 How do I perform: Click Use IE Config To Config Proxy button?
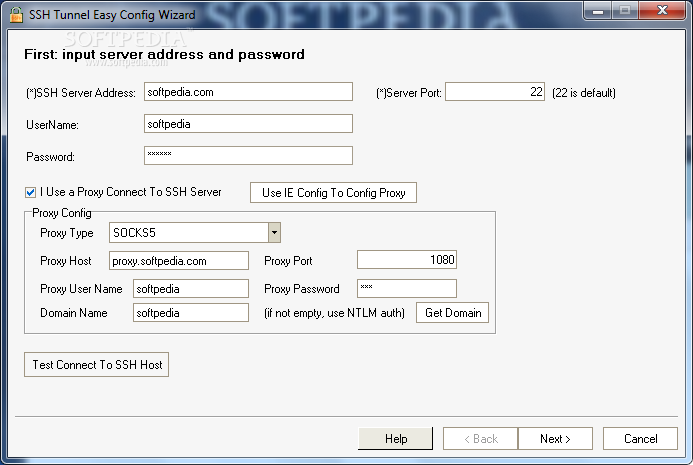coord(333,193)
